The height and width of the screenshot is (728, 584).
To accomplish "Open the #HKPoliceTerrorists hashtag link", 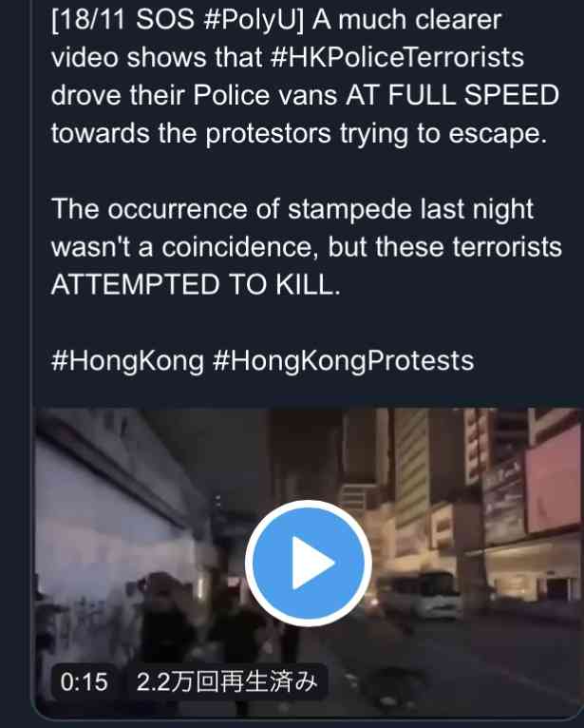I will click(397, 57).
